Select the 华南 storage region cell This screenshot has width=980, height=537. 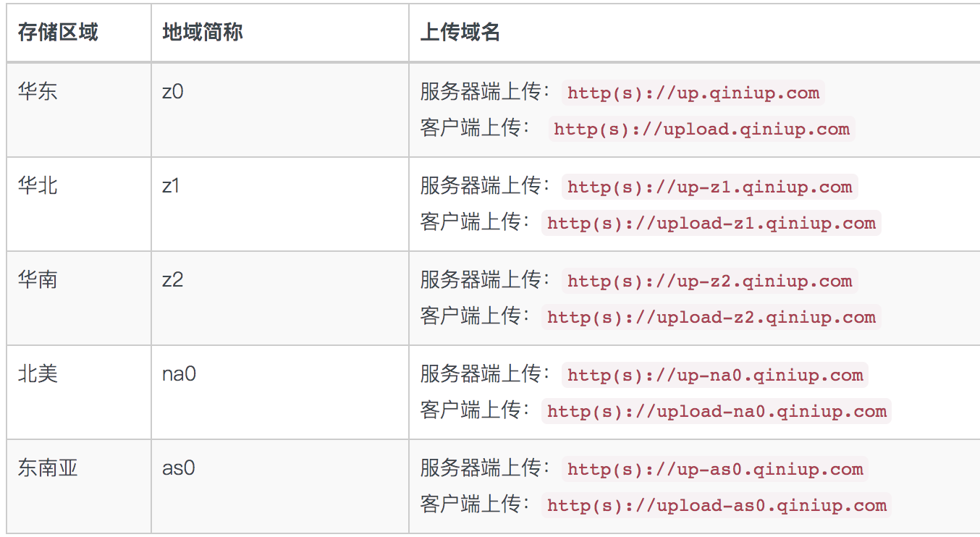(38, 280)
